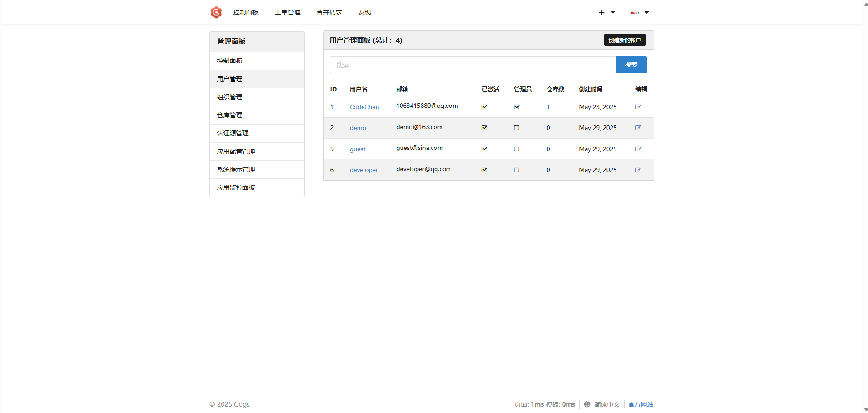Click edit icon for developer user
868x413 pixels.
(x=638, y=170)
